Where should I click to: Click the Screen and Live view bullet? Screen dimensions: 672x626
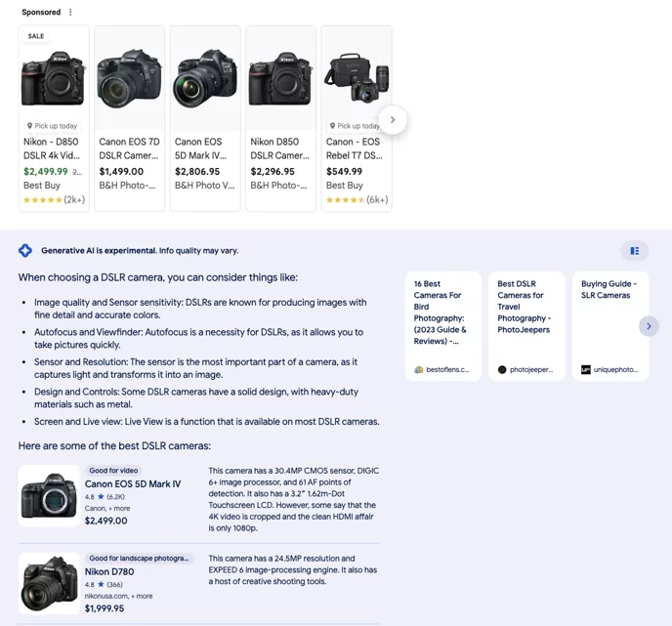206,422
